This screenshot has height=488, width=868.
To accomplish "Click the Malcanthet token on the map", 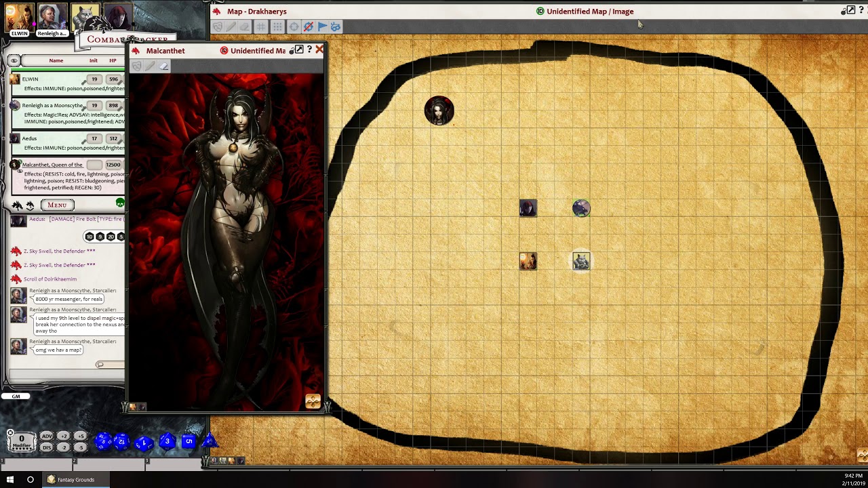I will point(439,110).
